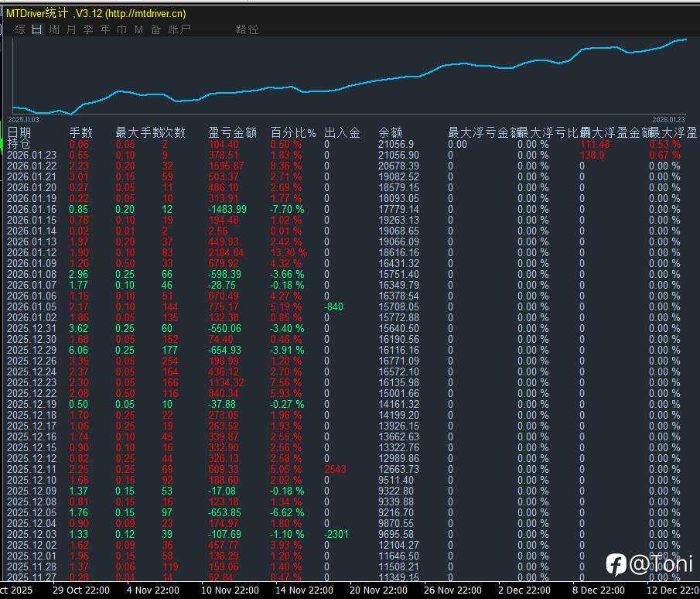Image resolution: width=700 pixels, height=599 pixels.
Task: Switch to the 月 monthly tab
Action: (71, 29)
